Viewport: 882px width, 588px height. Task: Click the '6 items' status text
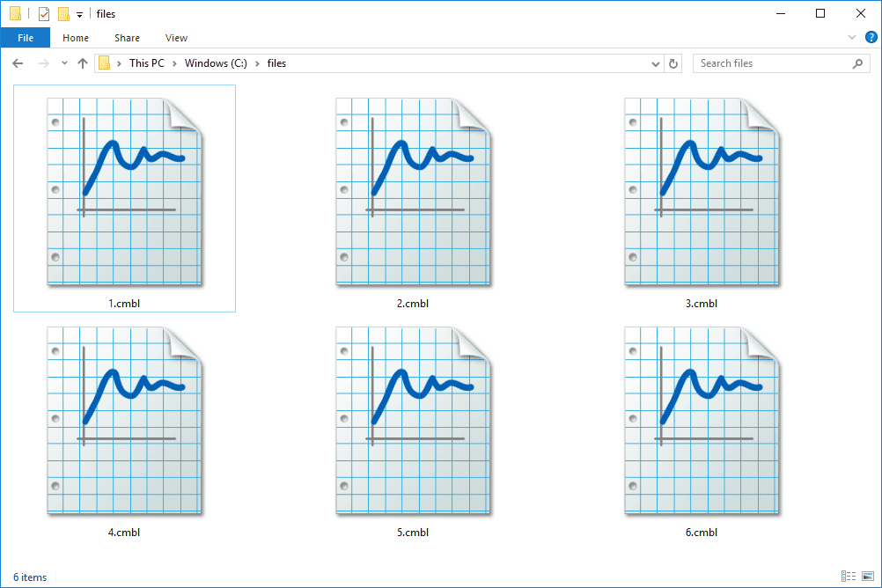click(30, 577)
